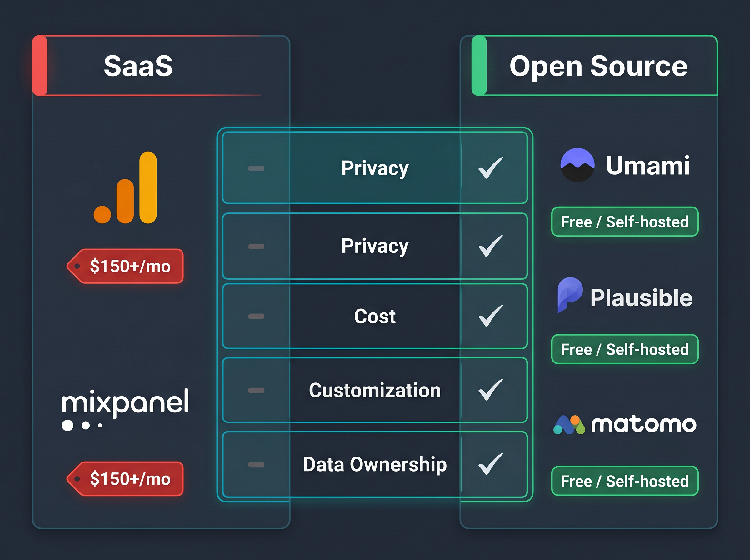Viewport: 750px width, 560px height.
Task: Click the checkmark in the Data Ownership row
Action: click(490, 464)
